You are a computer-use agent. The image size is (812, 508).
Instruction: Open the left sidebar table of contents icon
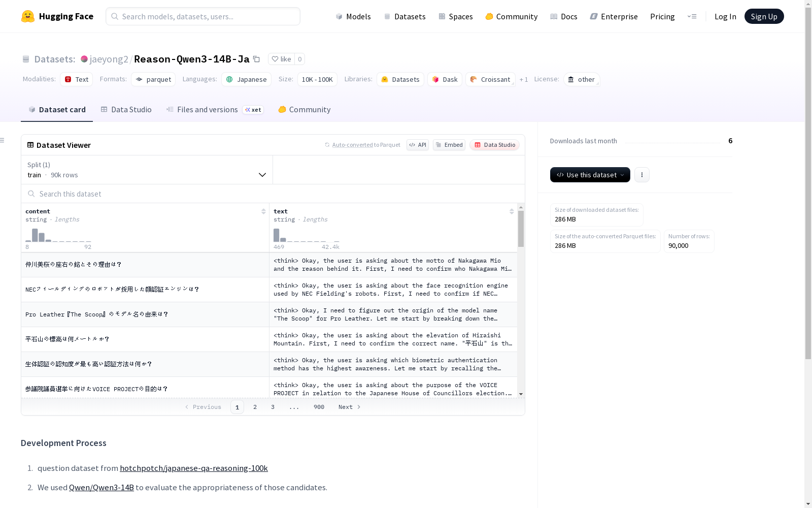tap(3, 140)
